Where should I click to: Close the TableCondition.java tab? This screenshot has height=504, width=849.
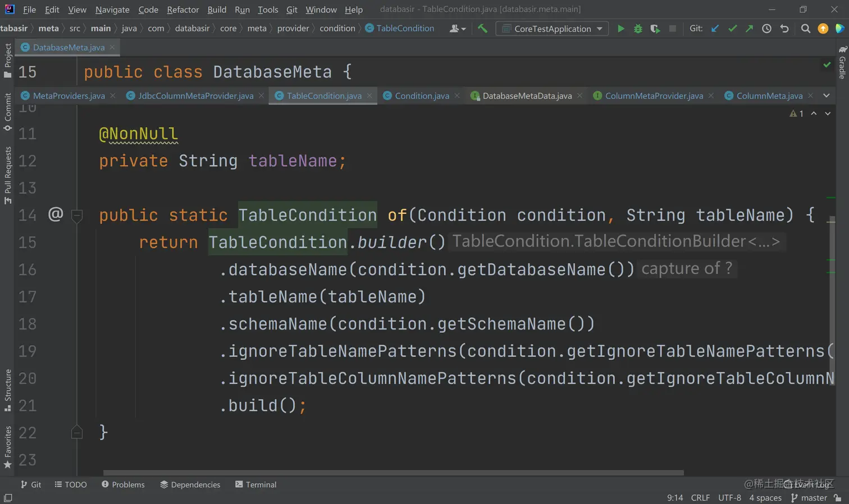point(369,95)
